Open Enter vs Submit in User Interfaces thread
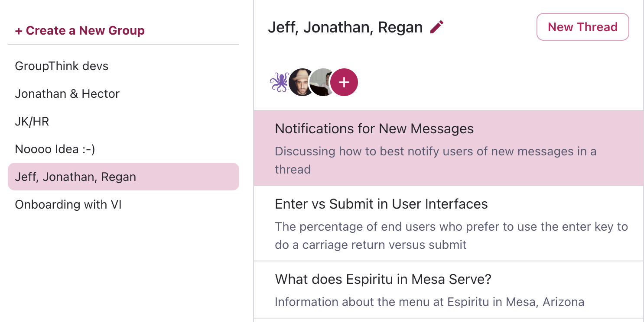Viewport: 644px width, 322px height. click(x=381, y=204)
